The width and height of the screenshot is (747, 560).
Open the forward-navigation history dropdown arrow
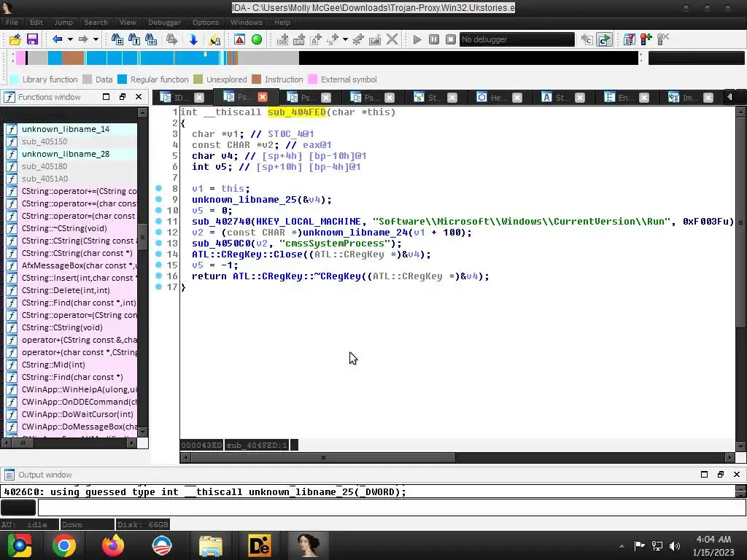(96, 39)
